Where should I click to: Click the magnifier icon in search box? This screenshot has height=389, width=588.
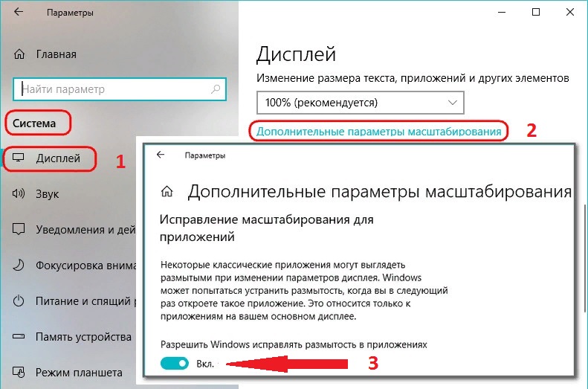(216, 89)
